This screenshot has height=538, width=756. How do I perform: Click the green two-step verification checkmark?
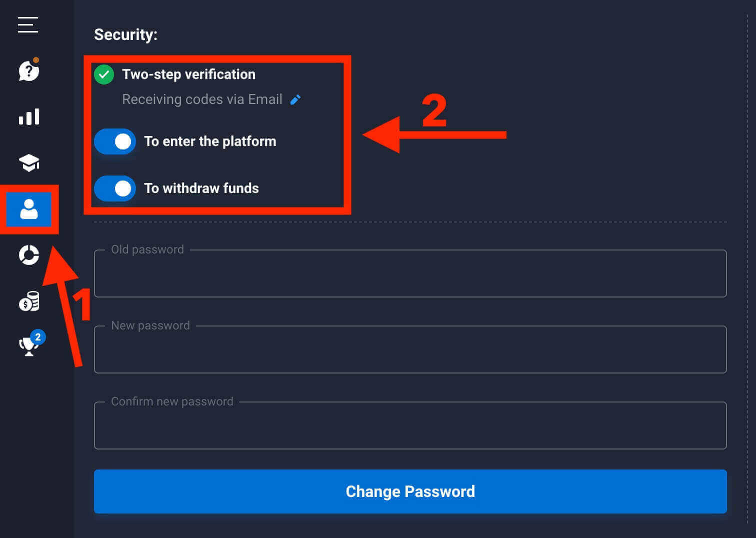[x=104, y=74]
